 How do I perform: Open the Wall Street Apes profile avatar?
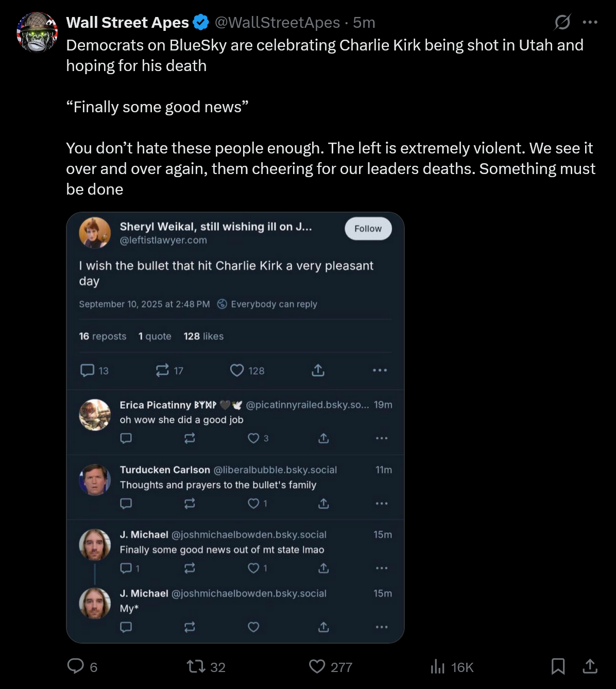click(37, 32)
